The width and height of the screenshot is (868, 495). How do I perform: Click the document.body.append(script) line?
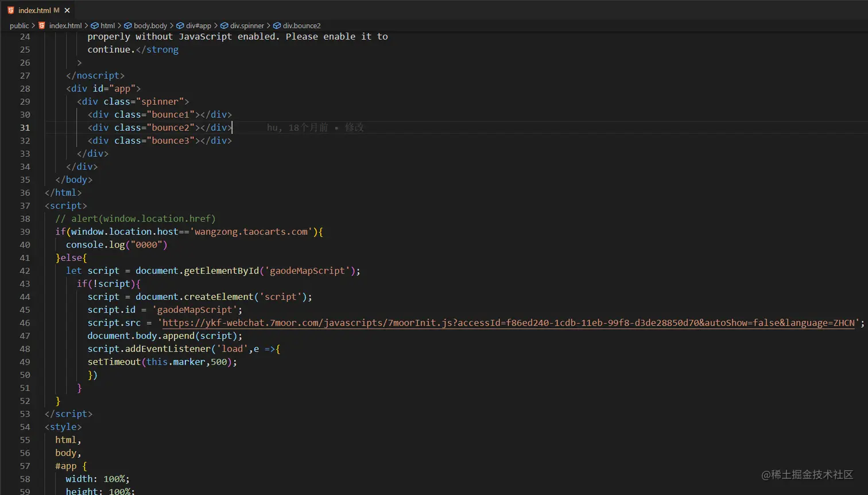point(165,336)
